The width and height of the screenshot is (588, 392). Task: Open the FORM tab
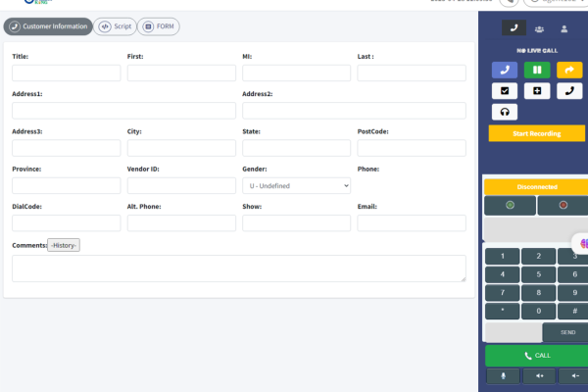(159, 26)
